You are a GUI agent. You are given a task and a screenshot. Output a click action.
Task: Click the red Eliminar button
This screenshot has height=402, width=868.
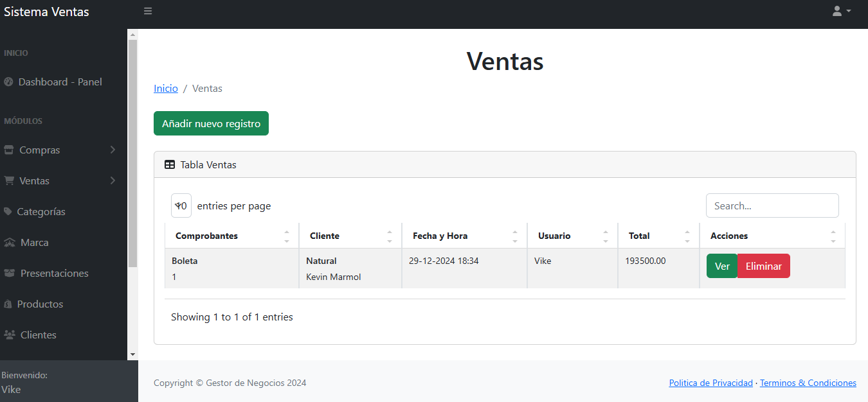coord(763,265)
